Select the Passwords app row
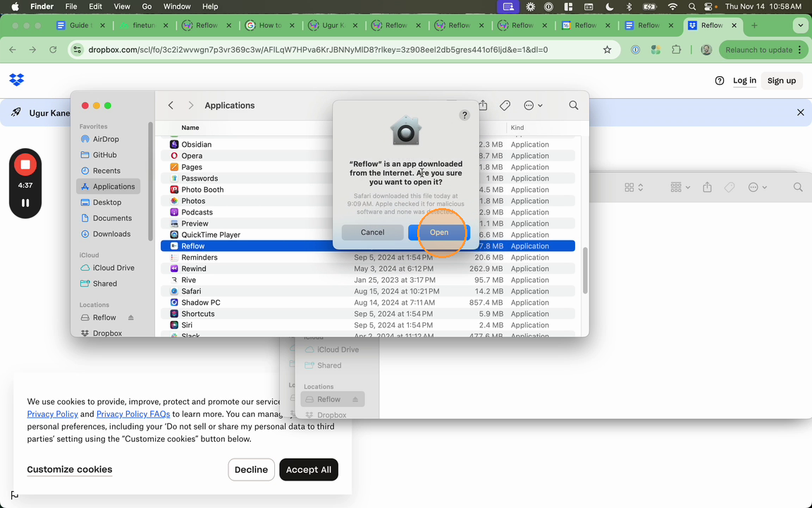The width and height of the screenshot is (812, 508). coord(368,179)
